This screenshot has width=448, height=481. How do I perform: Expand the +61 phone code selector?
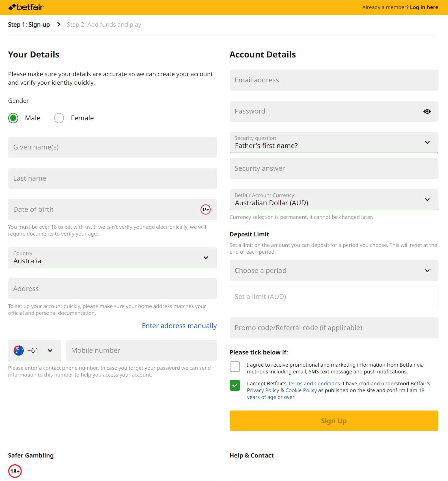tap(35, 350)
